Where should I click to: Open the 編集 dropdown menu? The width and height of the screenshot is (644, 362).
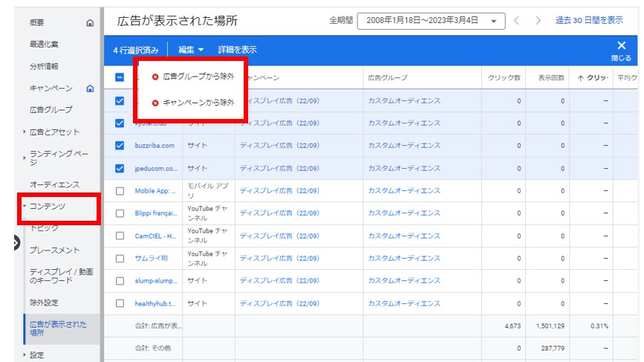(191, 50)
